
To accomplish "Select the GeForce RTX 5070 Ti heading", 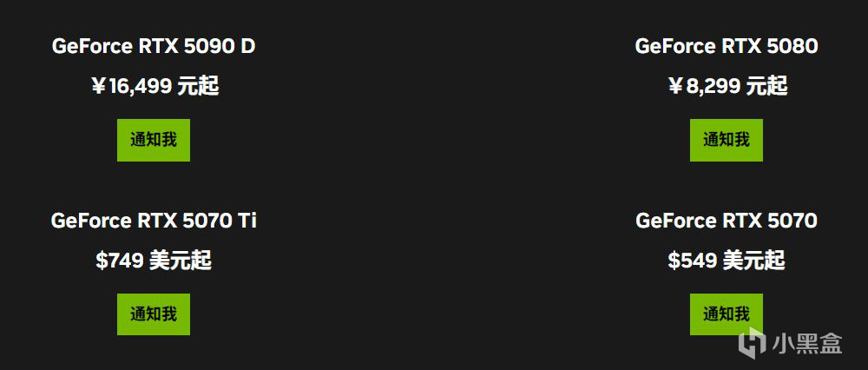I will (x=154, y=221).
